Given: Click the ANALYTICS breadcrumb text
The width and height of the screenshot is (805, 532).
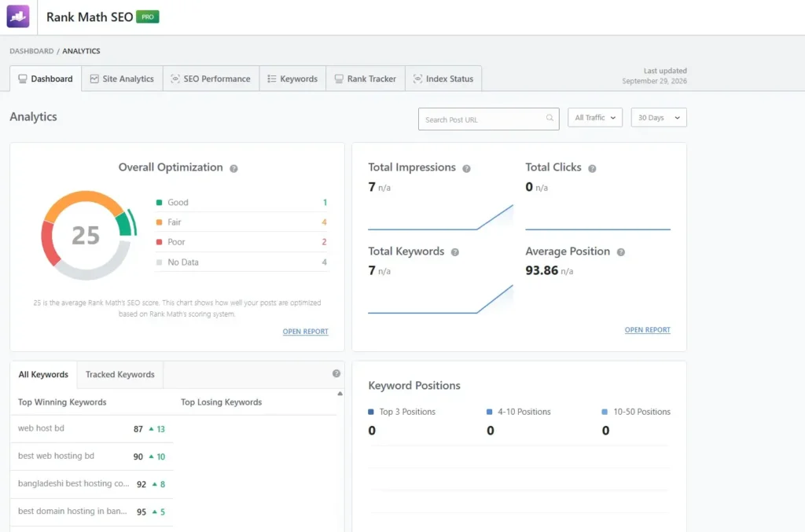Looking at the screenshot, I should [81, 51].
